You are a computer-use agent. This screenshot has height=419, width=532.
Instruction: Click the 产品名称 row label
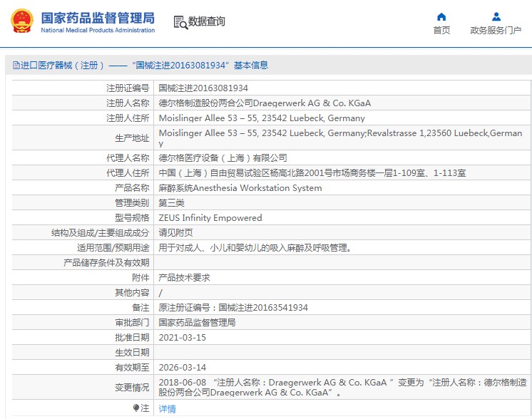point(133,188)
